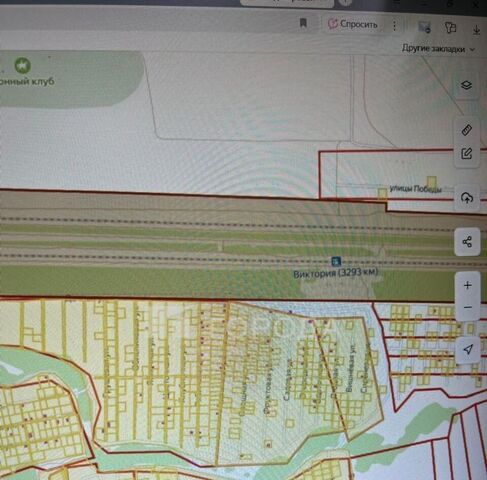
Task: Bookmark this page in the address bar
Action: click(x=303, y=23)
